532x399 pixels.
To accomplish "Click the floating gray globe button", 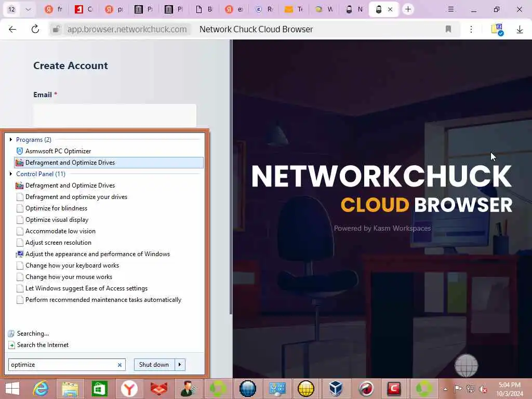I will 466,366.
